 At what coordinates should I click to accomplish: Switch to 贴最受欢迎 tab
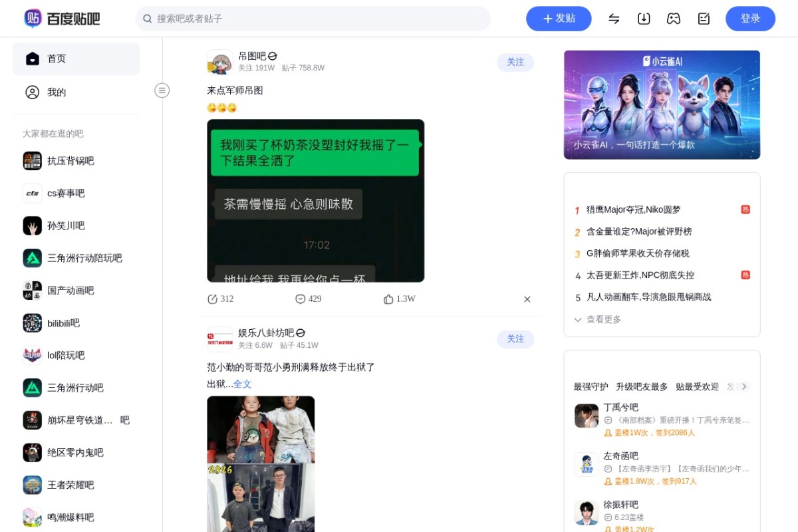click(697, 387)
